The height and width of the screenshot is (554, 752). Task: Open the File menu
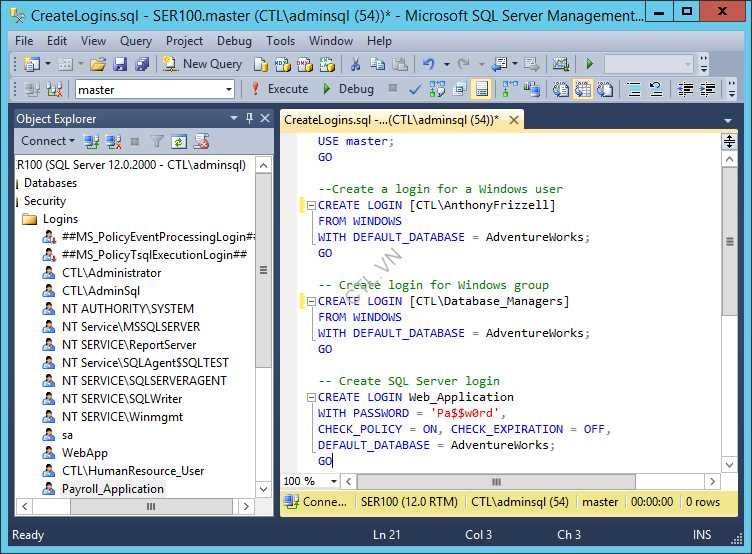tap(24, 41)
